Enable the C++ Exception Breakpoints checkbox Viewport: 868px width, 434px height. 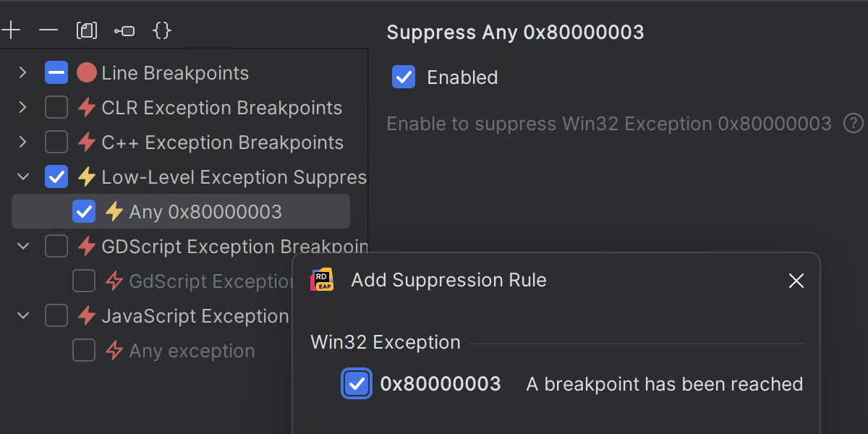click(x=56, y=142)
